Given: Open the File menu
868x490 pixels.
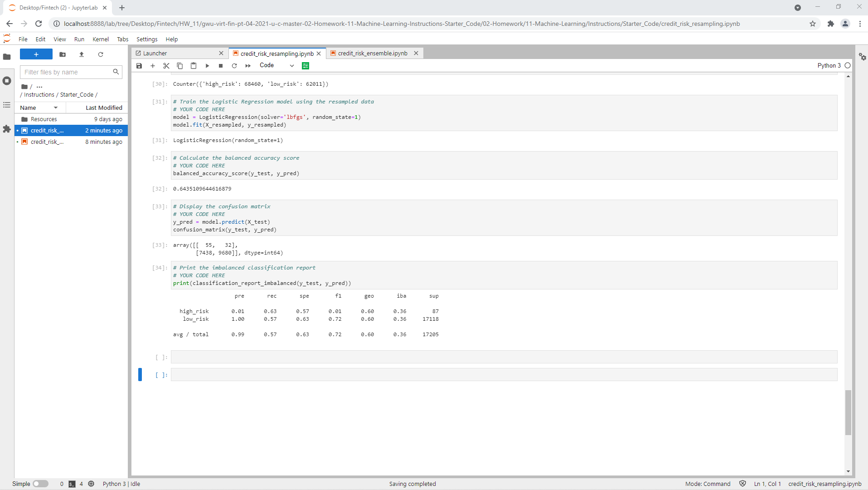Looking at the screenshot, I should pyautogui.click(x=23, y=39).
